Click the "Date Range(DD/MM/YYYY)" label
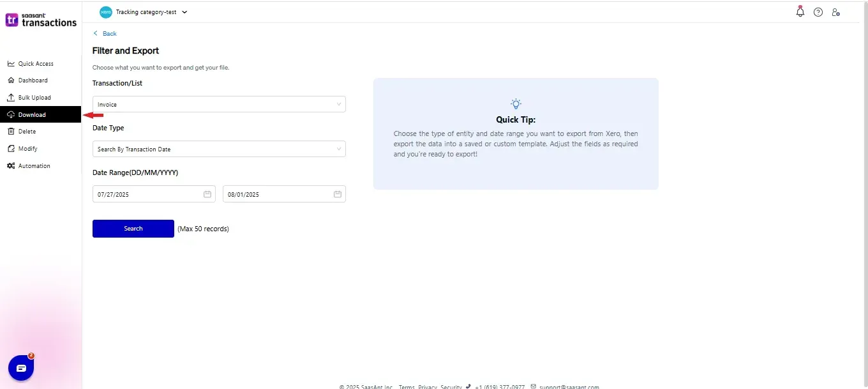The height and width of the screenshot is (389, 868). click(135, 172)
